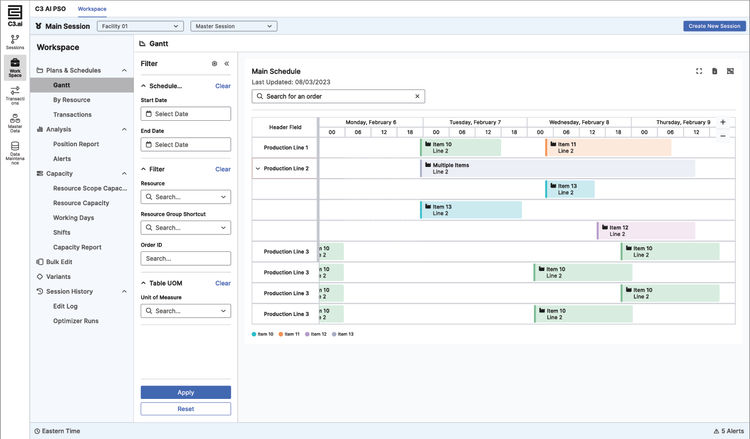
Task: Open the Master Data sidebar icon
Action: 15,123
